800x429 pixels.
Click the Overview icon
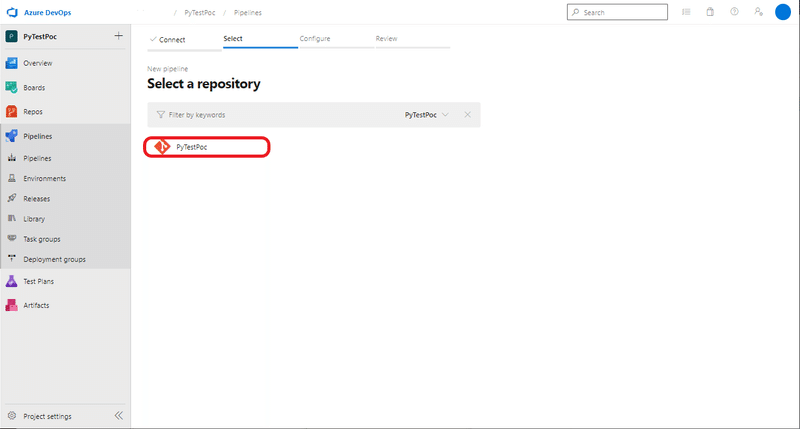tap(11, 63)
